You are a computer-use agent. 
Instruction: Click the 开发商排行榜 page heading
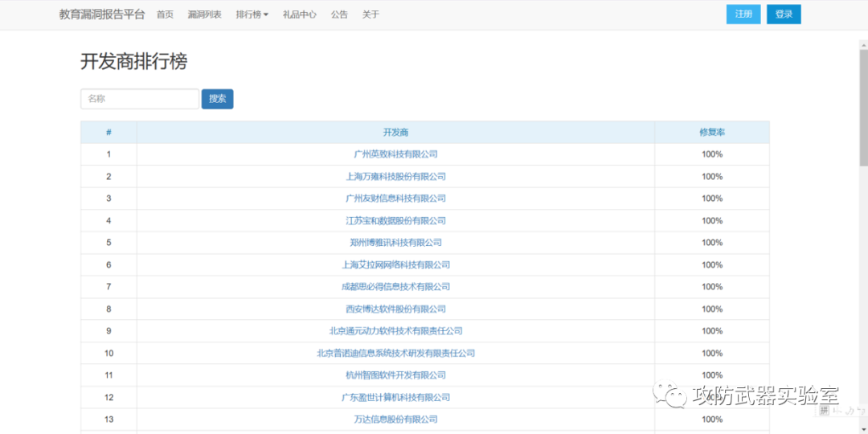134,62
